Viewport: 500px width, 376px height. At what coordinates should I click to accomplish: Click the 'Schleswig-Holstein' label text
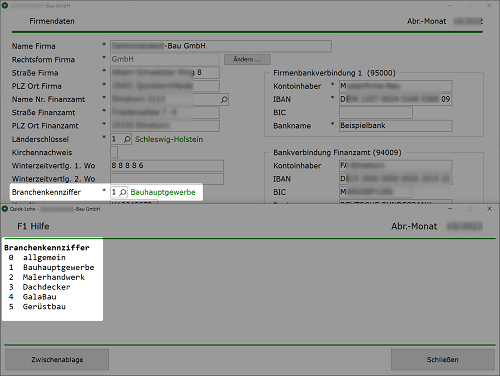169,139
